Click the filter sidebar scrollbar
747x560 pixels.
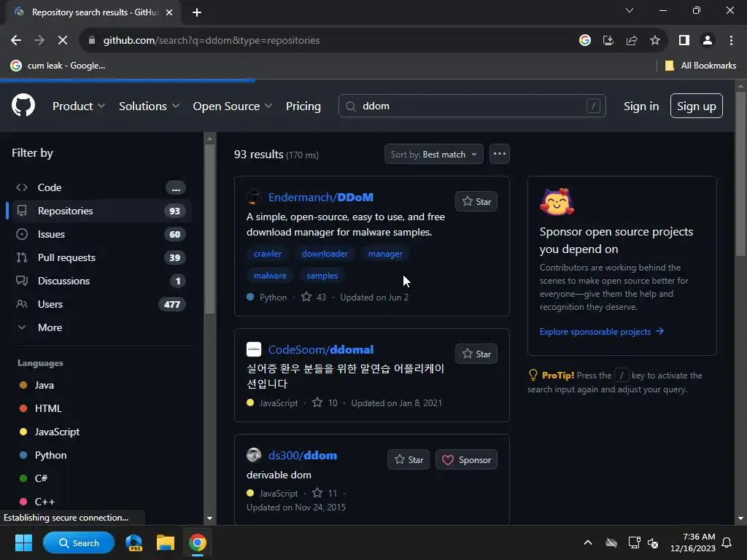(209, 227)
